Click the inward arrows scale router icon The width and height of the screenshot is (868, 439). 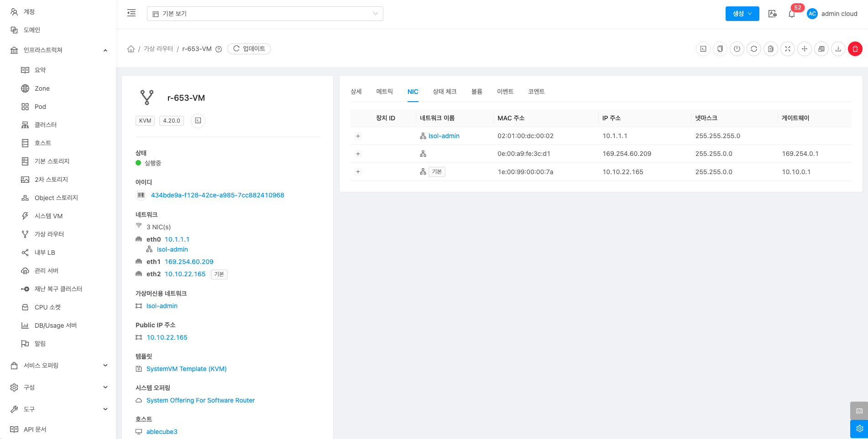point(788,49)
